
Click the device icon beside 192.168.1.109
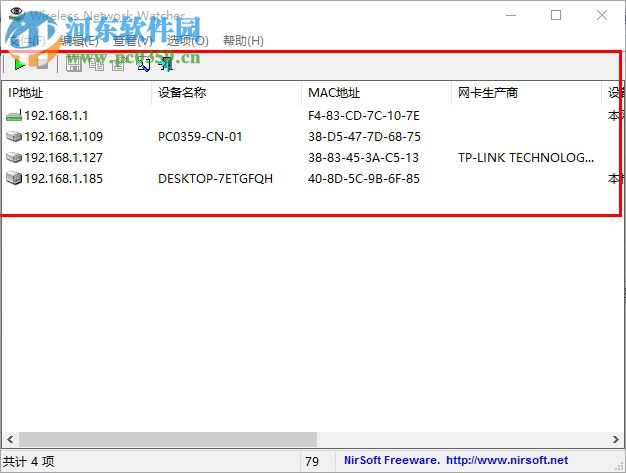(x=14, y=137)
